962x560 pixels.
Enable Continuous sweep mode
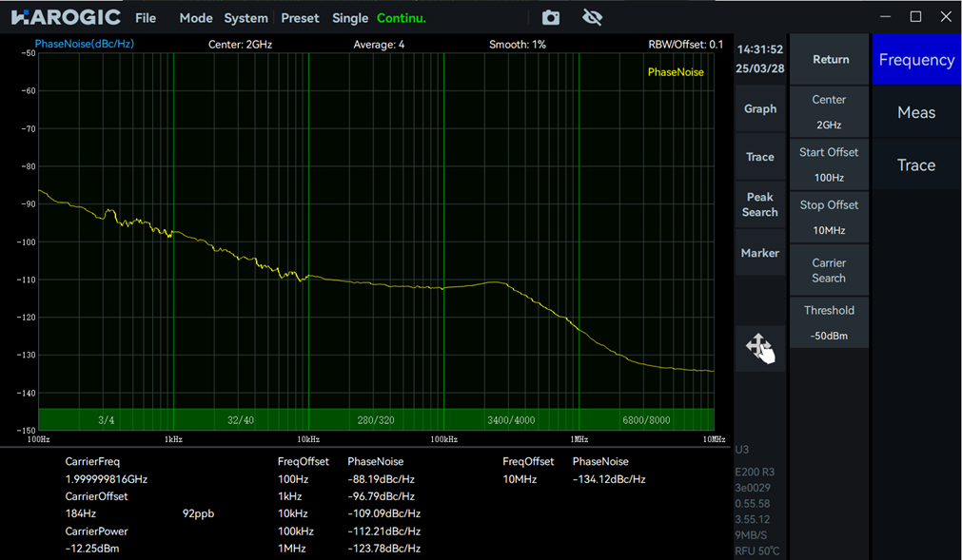pyautogui.click(x=402, y=18)
